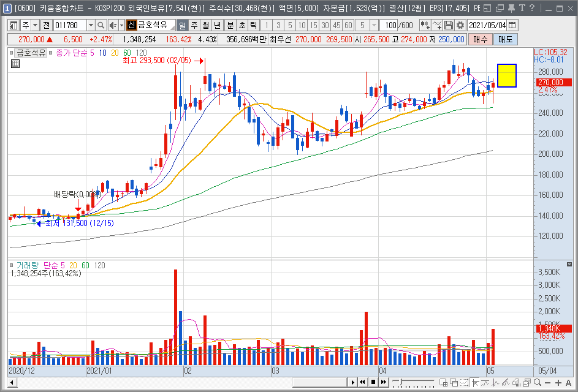Switch to minute (분) chart period
Screen dimensions: 578x392
[230, 26]
